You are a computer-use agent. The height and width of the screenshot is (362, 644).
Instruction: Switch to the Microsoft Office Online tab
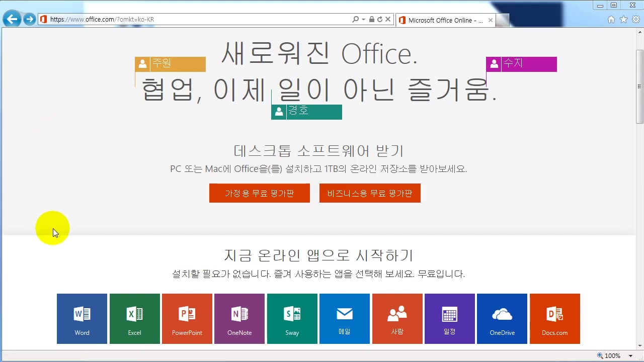tap(443, 20)
